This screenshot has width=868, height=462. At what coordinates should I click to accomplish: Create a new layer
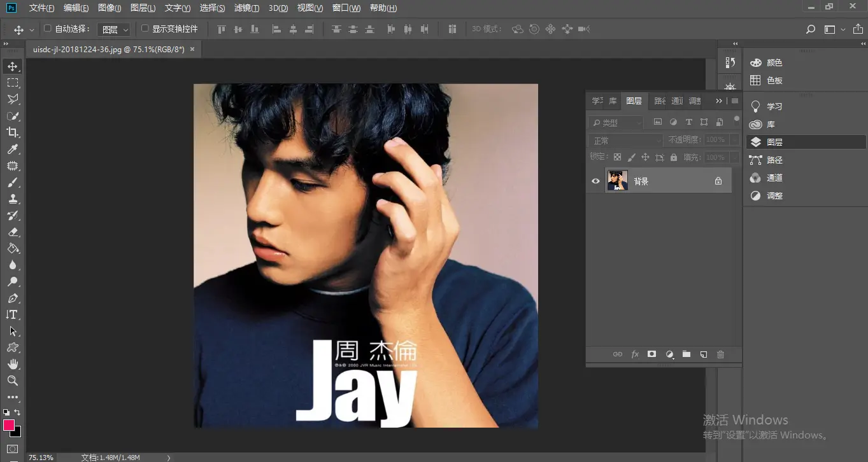click(704, 354)
